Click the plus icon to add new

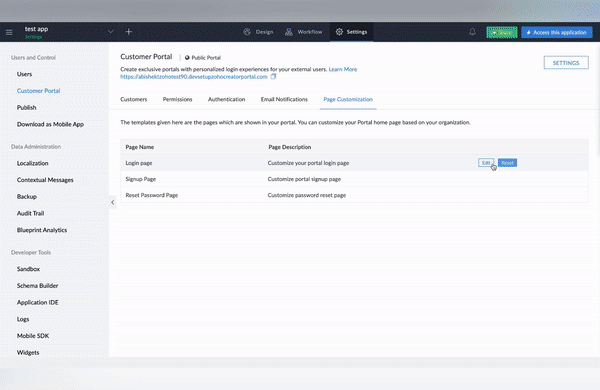pyautogui.click(x=129, y=32)
